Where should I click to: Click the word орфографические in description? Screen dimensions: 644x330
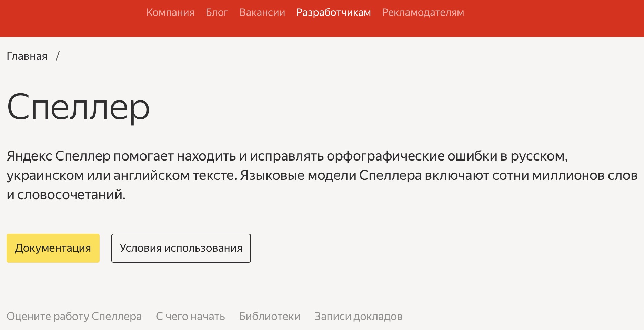385,156
